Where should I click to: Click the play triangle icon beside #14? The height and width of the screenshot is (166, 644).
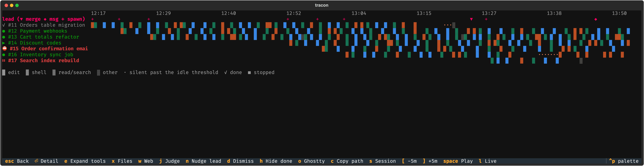4,43
